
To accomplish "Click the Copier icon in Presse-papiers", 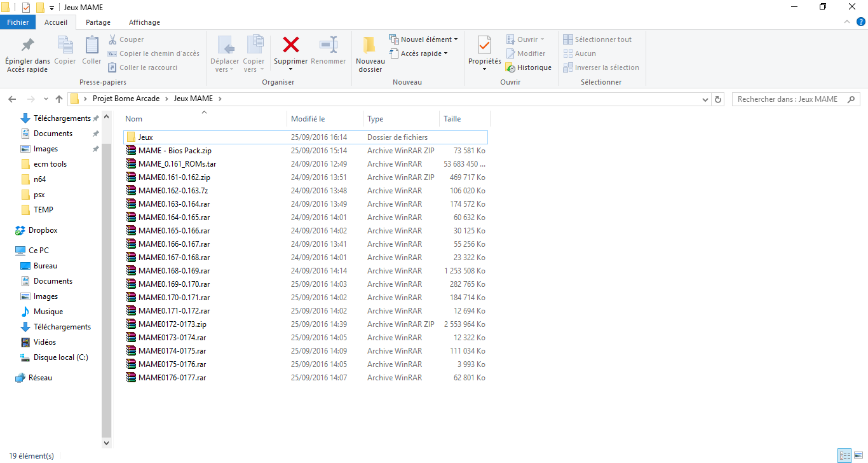I will point(65,45).
